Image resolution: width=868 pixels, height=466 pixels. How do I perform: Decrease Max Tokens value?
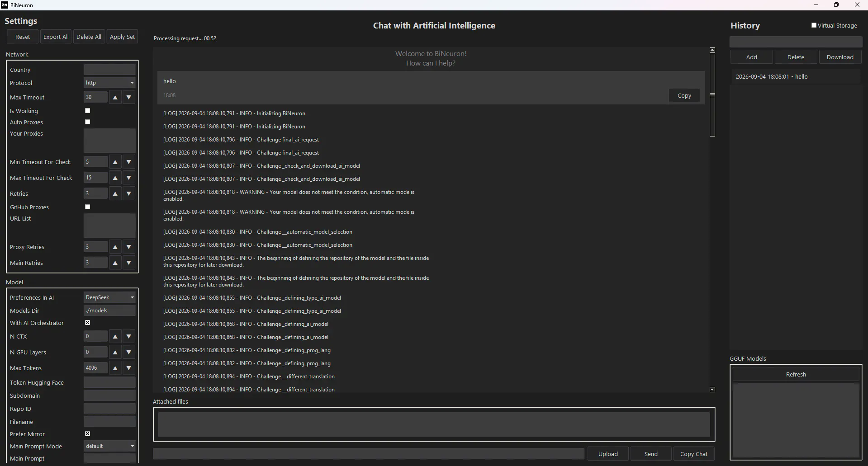[x=129, y=368]
